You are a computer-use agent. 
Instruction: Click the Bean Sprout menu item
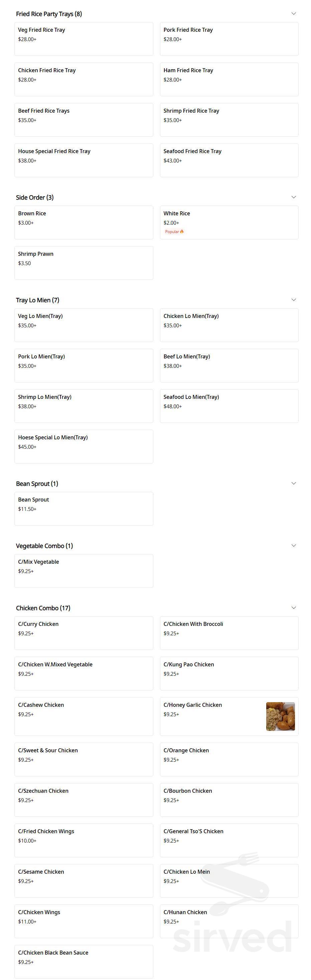tap(84, 509)
